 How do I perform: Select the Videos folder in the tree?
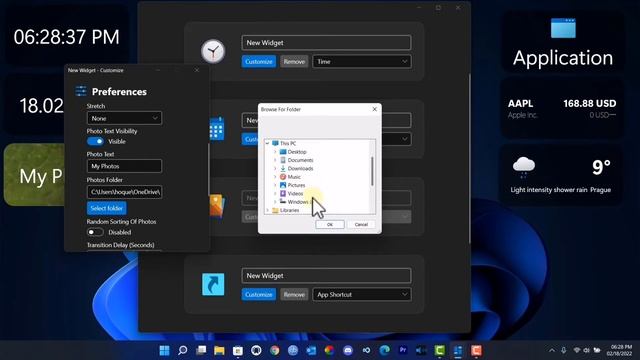pos(291,193)
